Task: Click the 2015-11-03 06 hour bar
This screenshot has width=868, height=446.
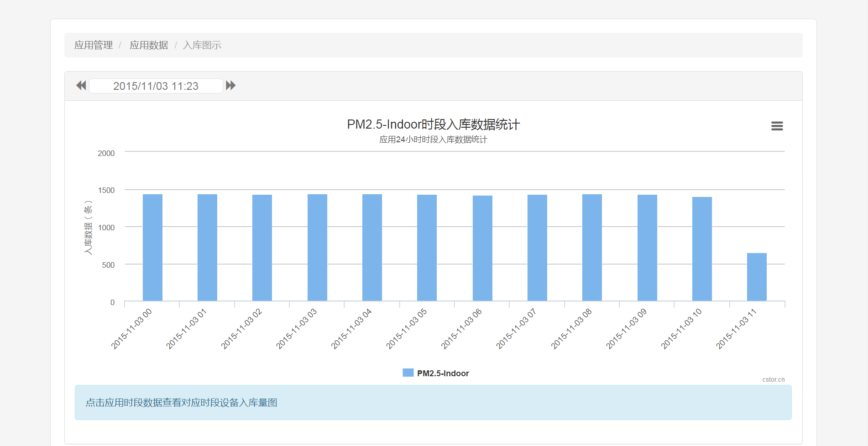Action: tap(482, 248)
